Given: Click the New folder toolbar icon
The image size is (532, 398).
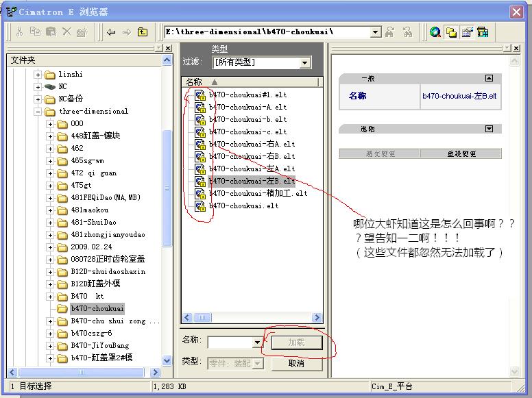Looking at the screenshot, I should click(82, 32).
